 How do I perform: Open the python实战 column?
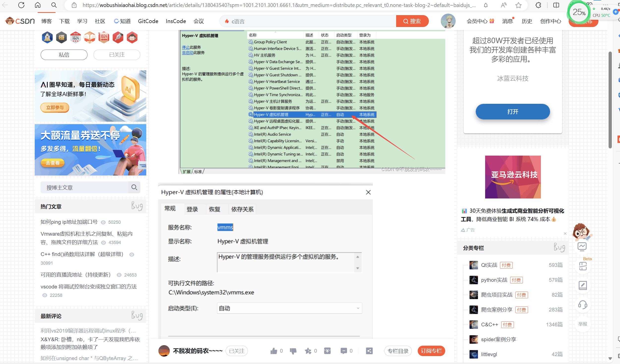[494, 280]
